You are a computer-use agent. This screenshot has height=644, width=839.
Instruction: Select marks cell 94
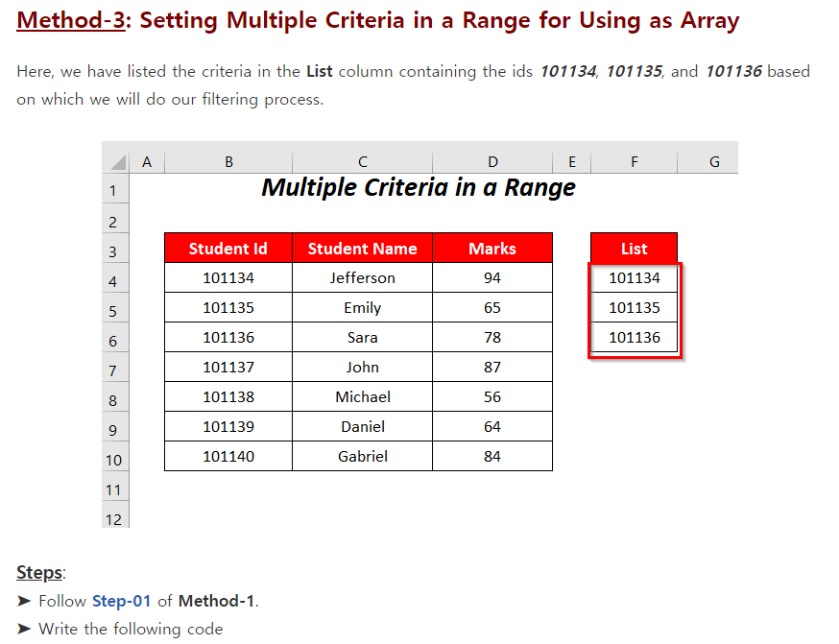pyautogui.click(x=492, y=277)
